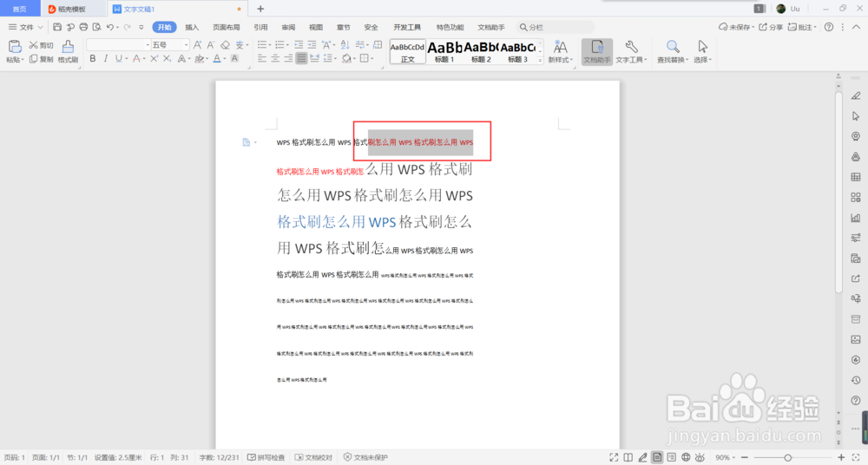Image resolution: width=868 pixels, height=465 pixels.
Task: Open the Review (审阅) tab
Action: (288, 27)
